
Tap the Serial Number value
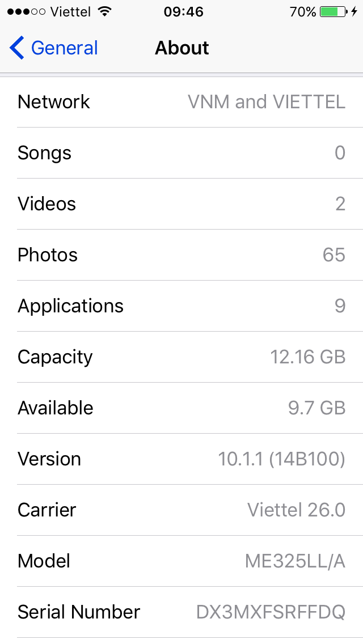(271, 612)
